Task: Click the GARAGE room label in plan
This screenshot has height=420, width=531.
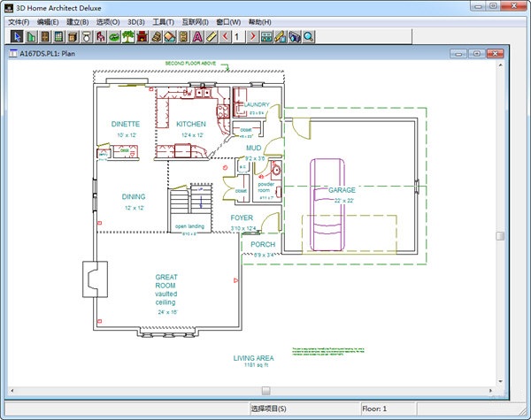Action: coord(342,190)
